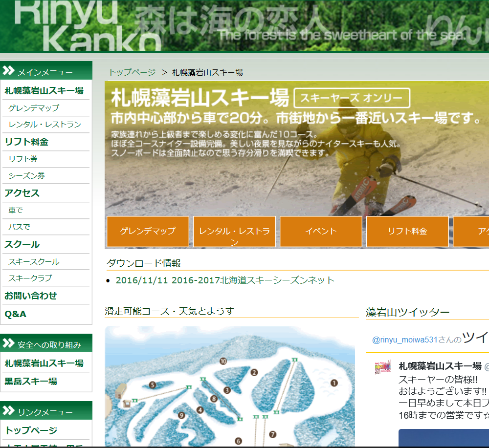Image resolution: width=489 pixels, height=448 pixels.
Task: Click orange レンタル・レストラン button
Action: pyautogui.click(x=234, y=232)
